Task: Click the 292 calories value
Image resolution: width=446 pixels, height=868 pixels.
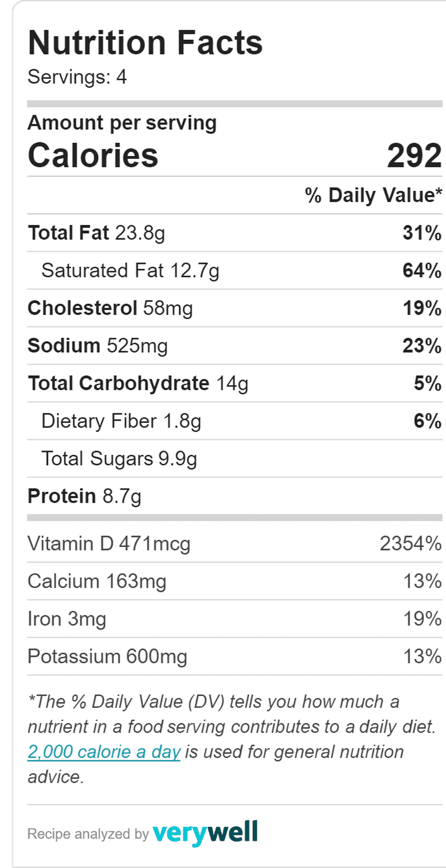Action: pos(414,156)
